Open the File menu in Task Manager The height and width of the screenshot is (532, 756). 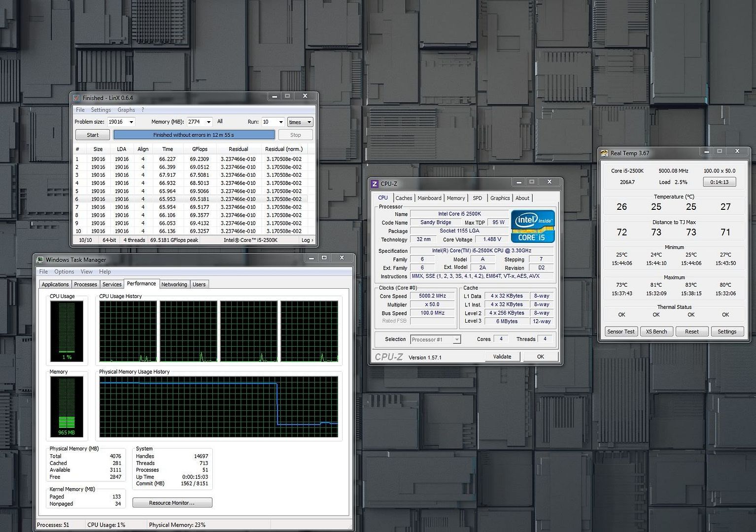point(43,271)
